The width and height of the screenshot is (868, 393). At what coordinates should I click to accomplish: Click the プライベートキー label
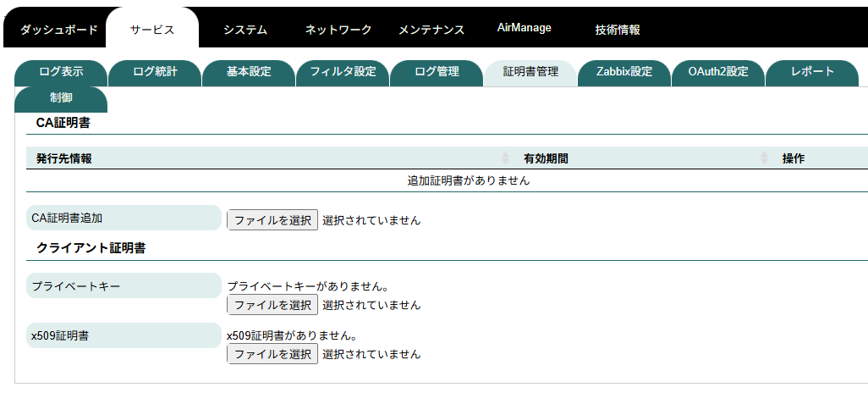pos(124,286)
